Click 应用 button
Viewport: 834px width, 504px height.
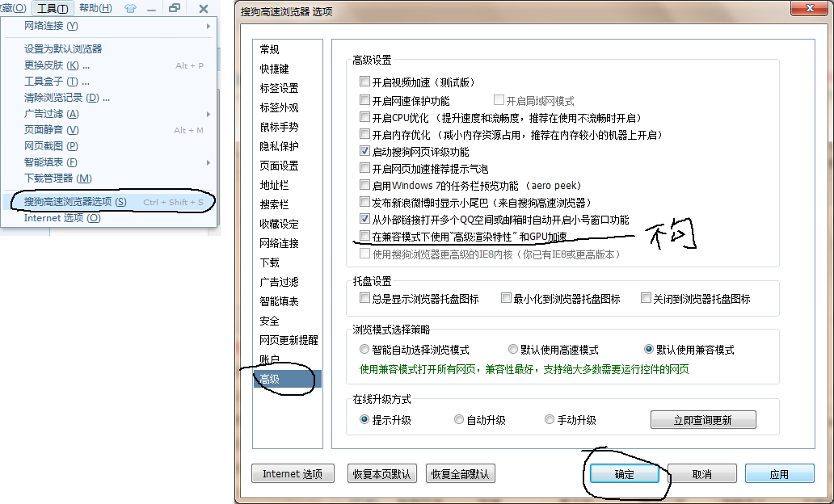(x=779, y=473)
